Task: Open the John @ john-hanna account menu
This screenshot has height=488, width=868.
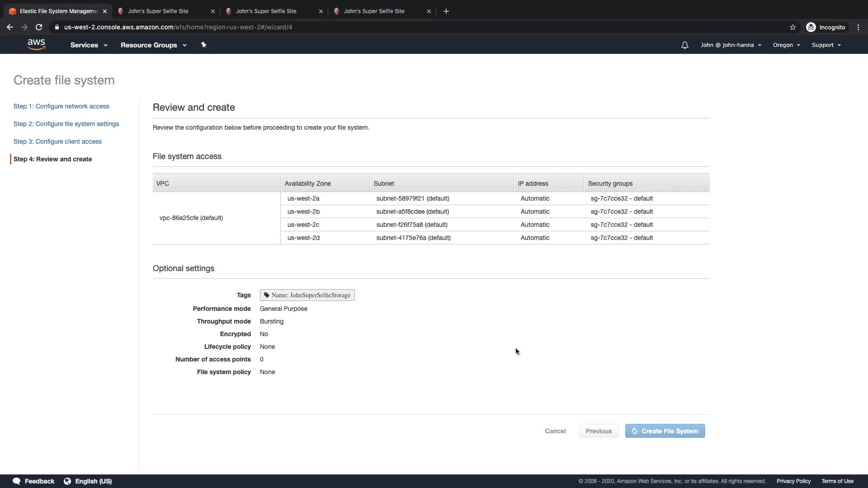Action: pyautogui.click(x=731, y=45)
